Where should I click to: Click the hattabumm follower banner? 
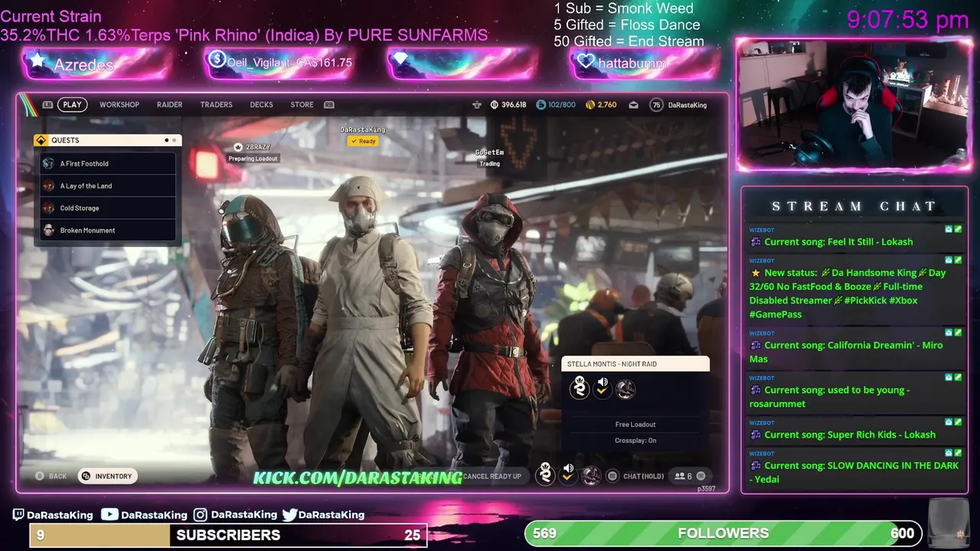click(645, 64)
